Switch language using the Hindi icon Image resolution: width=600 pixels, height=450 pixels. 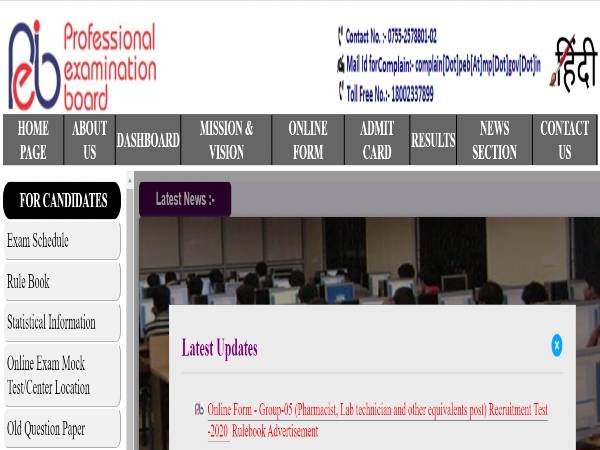tap(573, 64)
